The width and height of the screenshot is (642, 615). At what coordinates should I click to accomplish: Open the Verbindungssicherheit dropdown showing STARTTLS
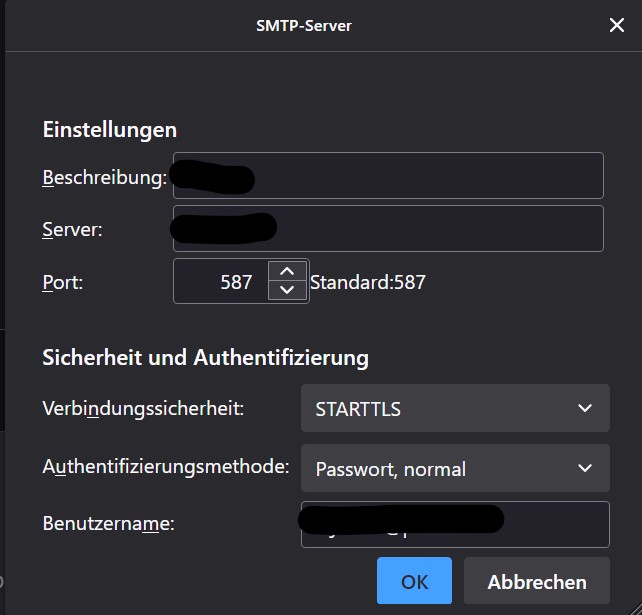[x=455, y=408]
